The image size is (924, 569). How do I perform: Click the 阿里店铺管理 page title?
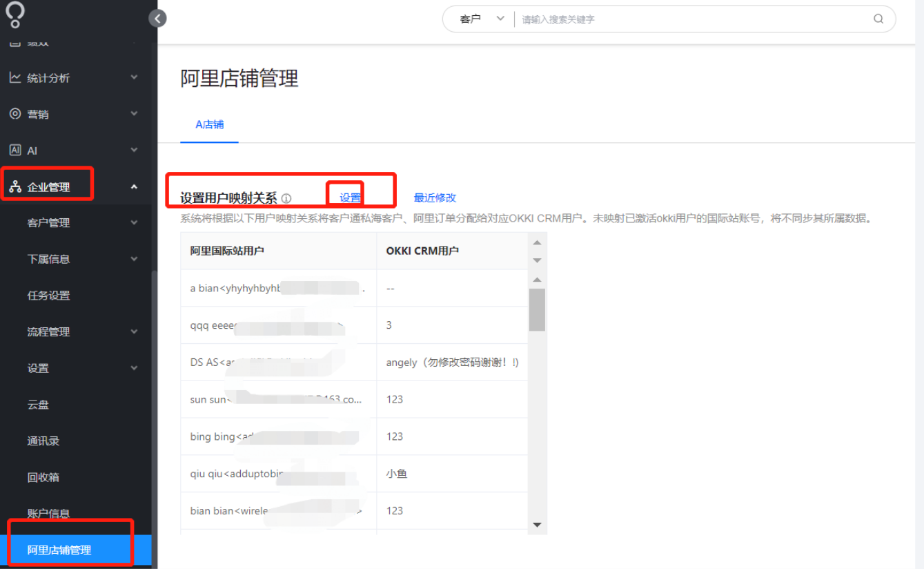click(x=239, y=78)
